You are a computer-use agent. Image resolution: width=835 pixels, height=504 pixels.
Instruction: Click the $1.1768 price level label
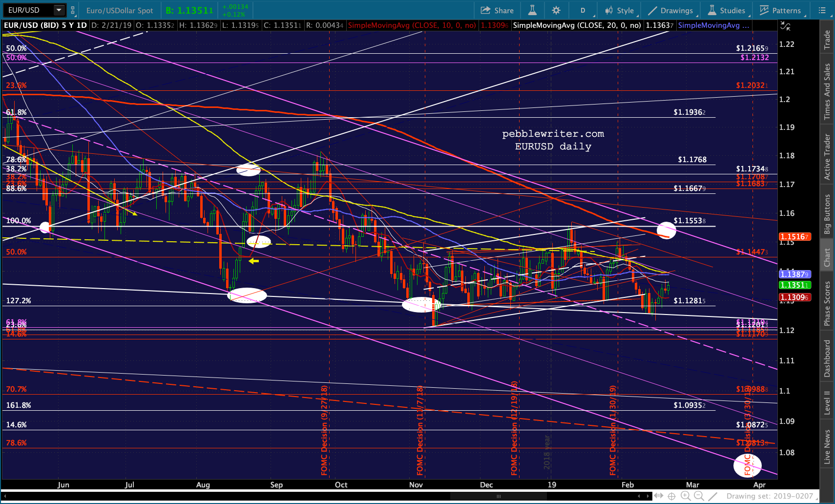click(x=692, y=160)
